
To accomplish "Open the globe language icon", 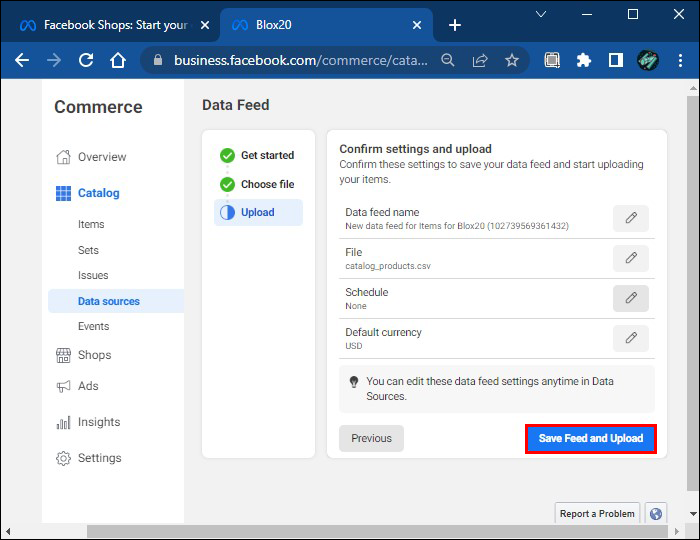I will tap(656, 513).
